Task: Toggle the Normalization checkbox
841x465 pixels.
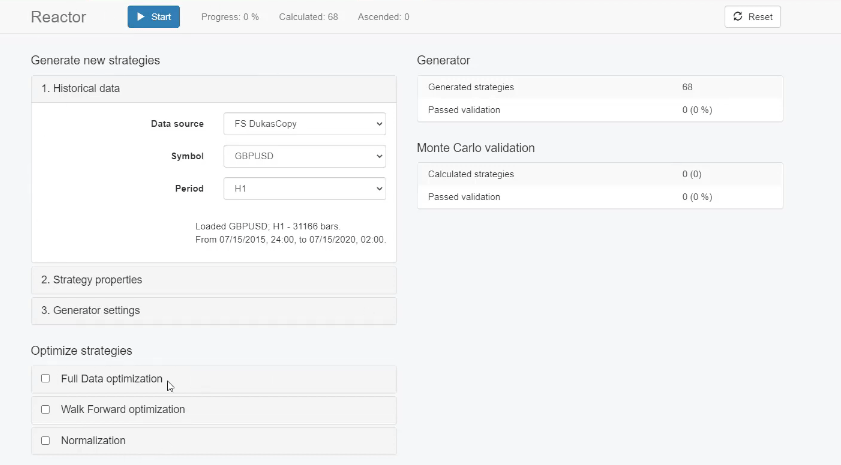Action: pos(45,440)
